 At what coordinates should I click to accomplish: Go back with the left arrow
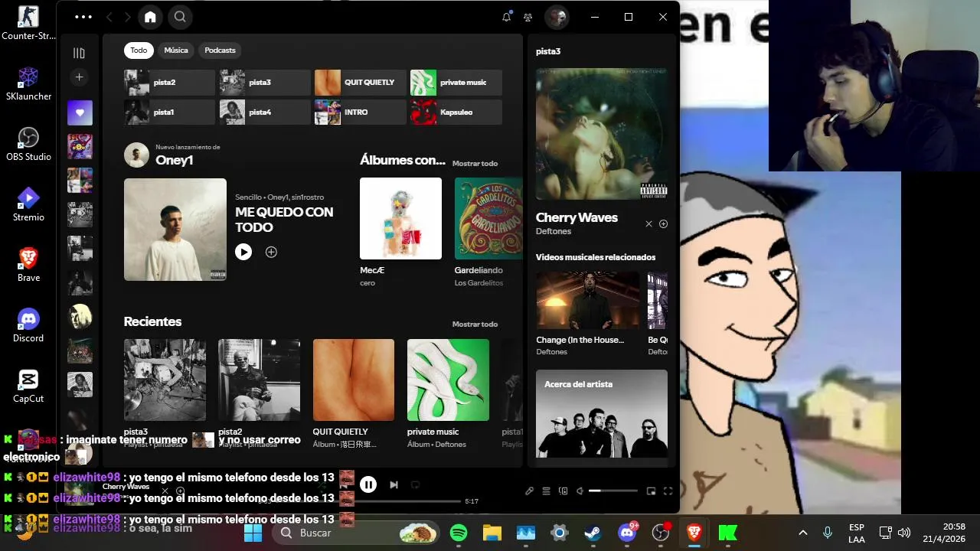click(x=109, y=17)
